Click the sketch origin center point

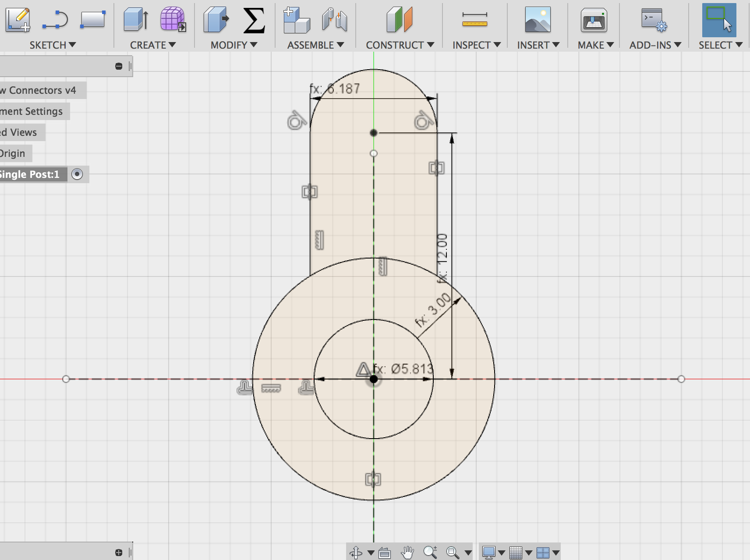click(374, 379)
